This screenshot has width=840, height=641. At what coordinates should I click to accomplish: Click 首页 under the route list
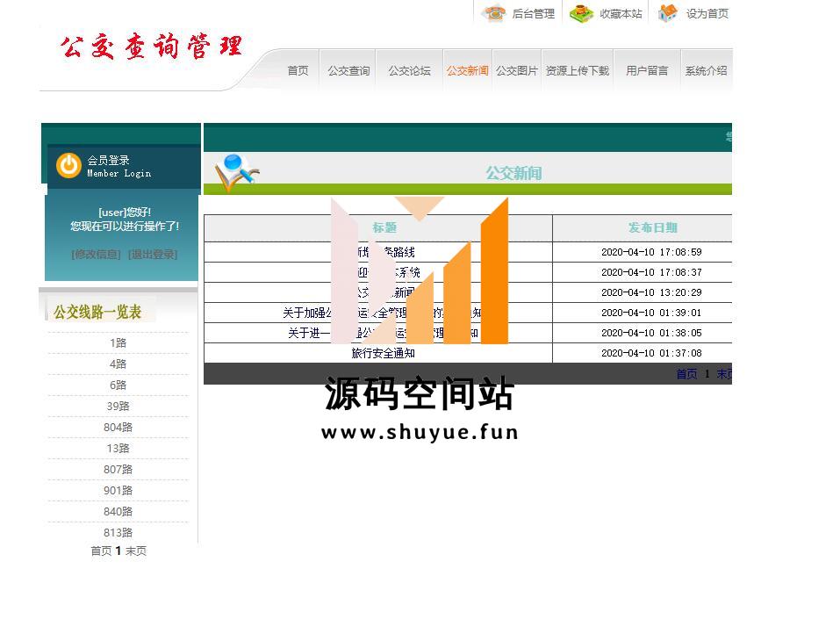click(101, 551)
